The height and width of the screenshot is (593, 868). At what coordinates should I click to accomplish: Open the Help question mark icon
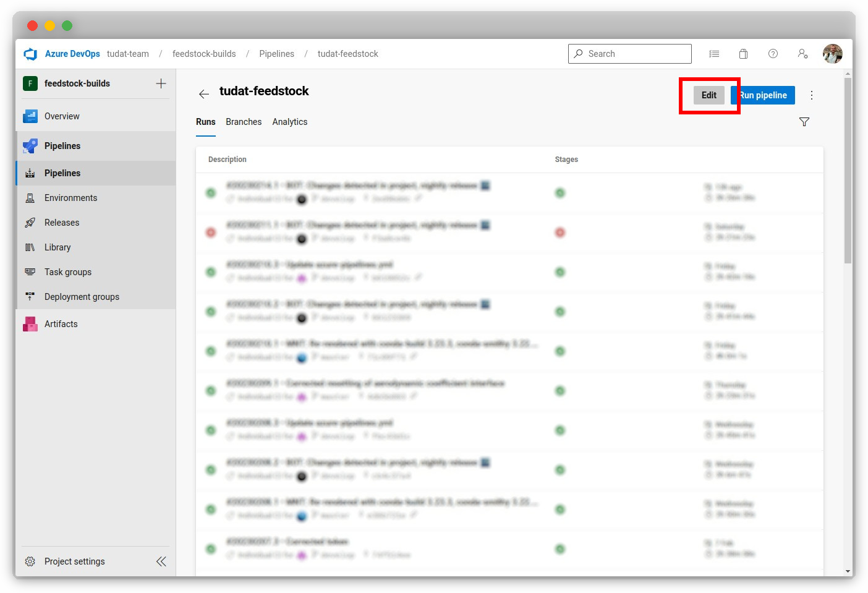point(773,54)
